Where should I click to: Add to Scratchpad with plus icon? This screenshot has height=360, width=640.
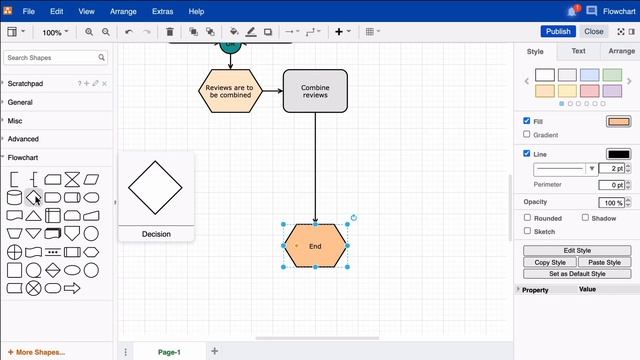click(87, 83)
